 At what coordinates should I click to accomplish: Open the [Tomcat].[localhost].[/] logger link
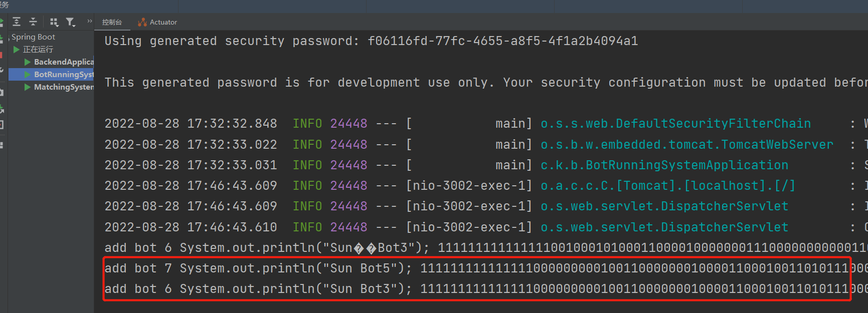pyautogui.click(x=668, y=186)
